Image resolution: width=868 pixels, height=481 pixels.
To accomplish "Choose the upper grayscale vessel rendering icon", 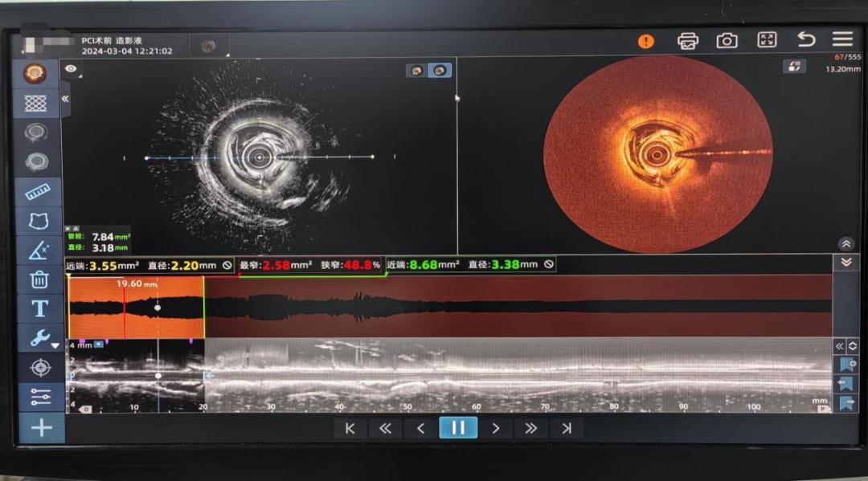I will click(36, 132).
